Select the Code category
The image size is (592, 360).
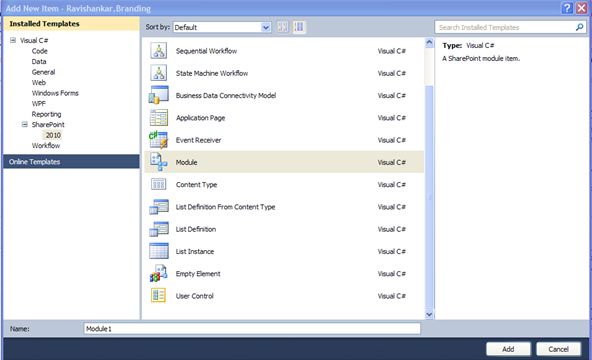point(40,51)
